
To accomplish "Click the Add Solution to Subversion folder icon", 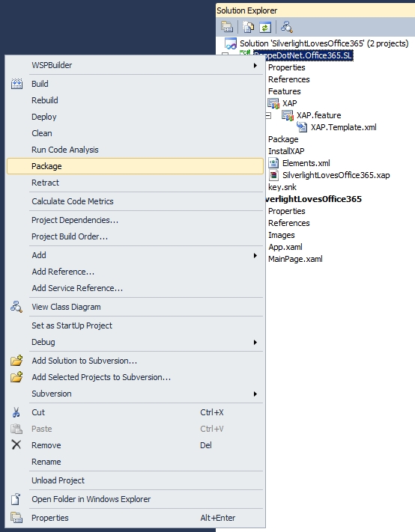I will tap(16, 361).
